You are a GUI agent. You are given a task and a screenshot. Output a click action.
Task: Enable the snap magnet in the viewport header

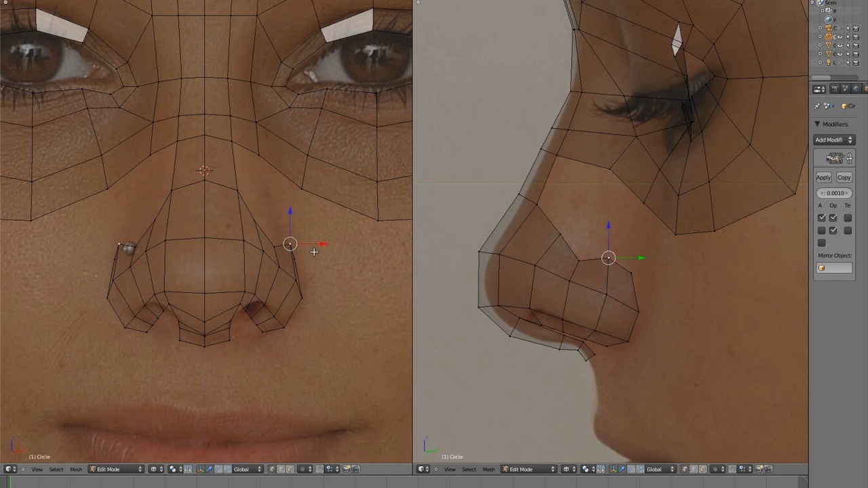click(x=319, y=469)
